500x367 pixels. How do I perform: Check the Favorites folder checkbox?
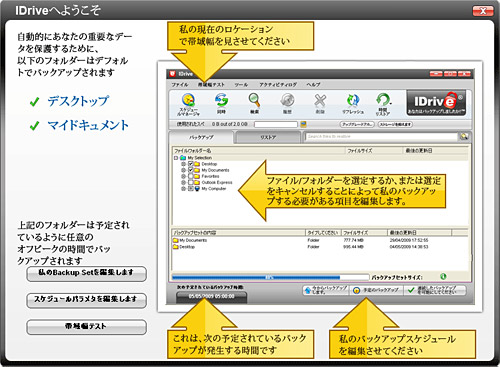[191, 176]
